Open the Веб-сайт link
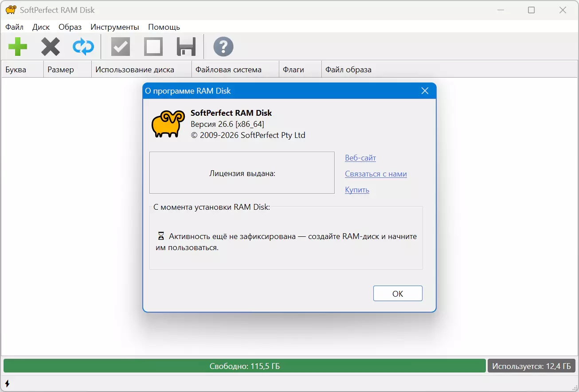 (x=360, y=158)
